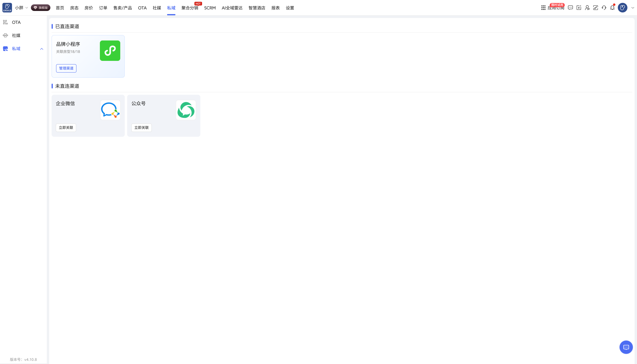Open the message bubble icon in top bar
637x364 pixels.
[x=570, y=8]
